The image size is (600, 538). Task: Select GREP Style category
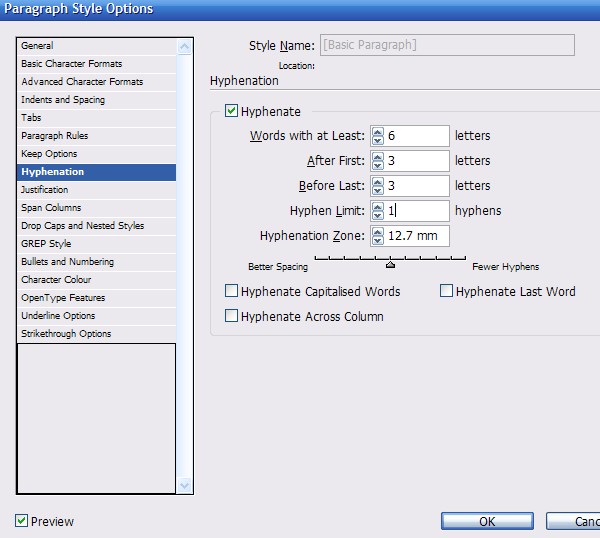tap(97, 244)
